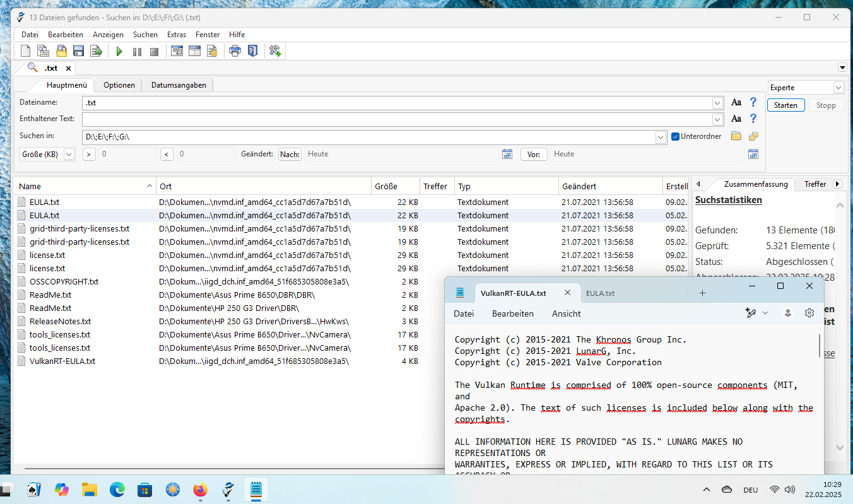Screen dimensions: 853x504
Task: Sort results by the Geändert column header
Action: 611,186
